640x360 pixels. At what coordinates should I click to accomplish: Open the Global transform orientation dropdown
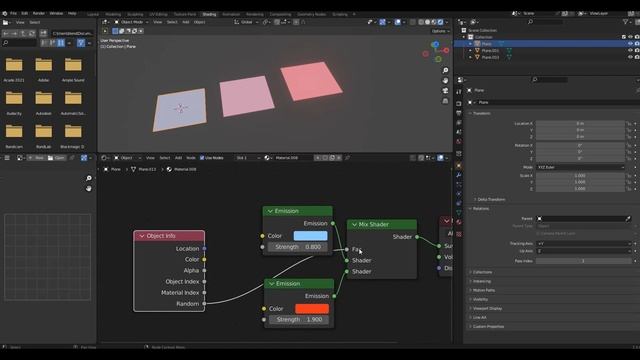pos(246,22)
